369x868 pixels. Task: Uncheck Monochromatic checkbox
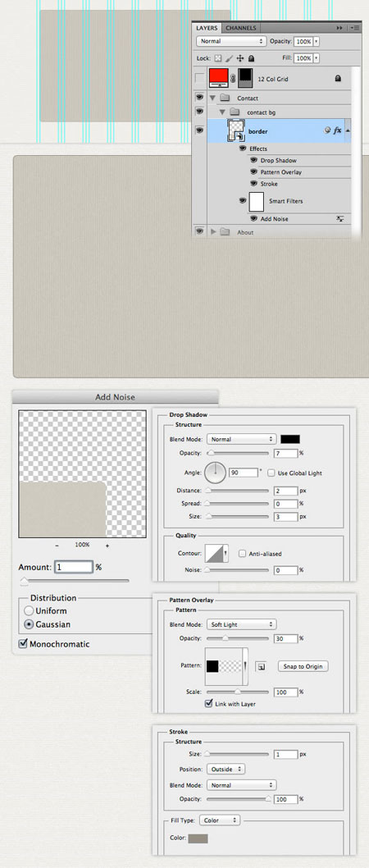click(x=23, y=644)
